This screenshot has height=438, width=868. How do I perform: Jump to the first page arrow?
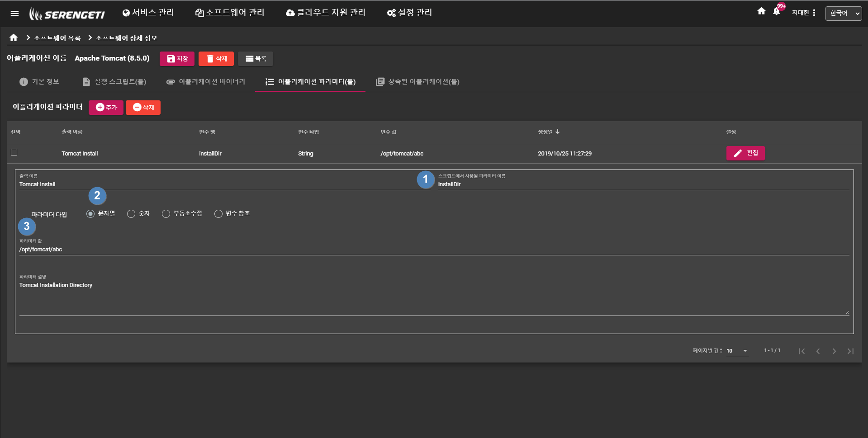(802, 351)
